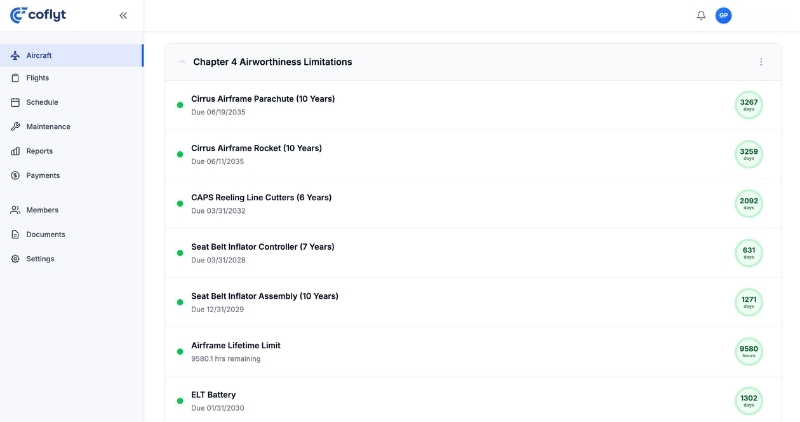Click the coflyt logo

pyautogui.click(x=38, y=15)
